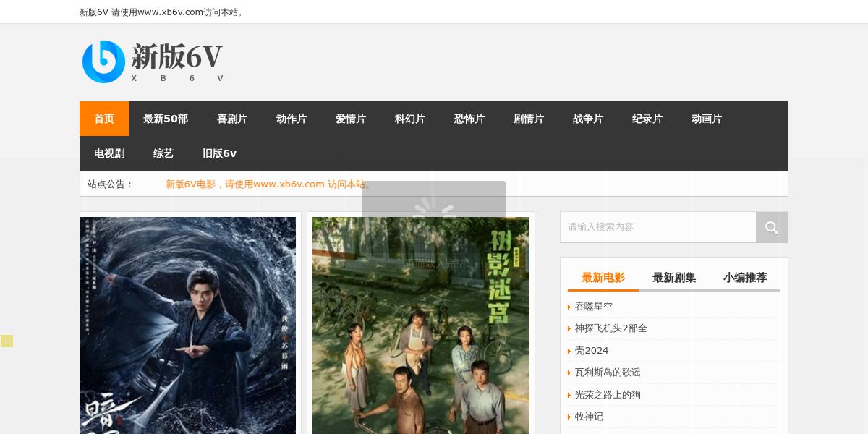Go to 动作片 category
The width and height of the screenshot is (868, 434).
(x=292, y=119)
